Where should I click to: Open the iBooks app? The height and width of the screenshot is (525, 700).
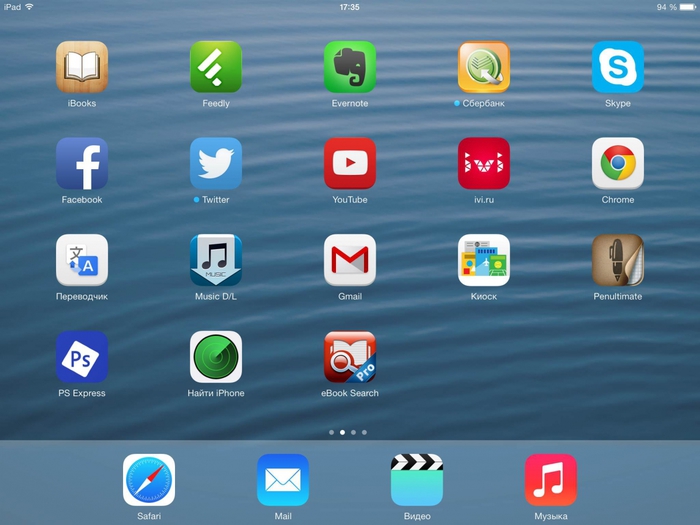pyautogui.click(x=82, y=67)
